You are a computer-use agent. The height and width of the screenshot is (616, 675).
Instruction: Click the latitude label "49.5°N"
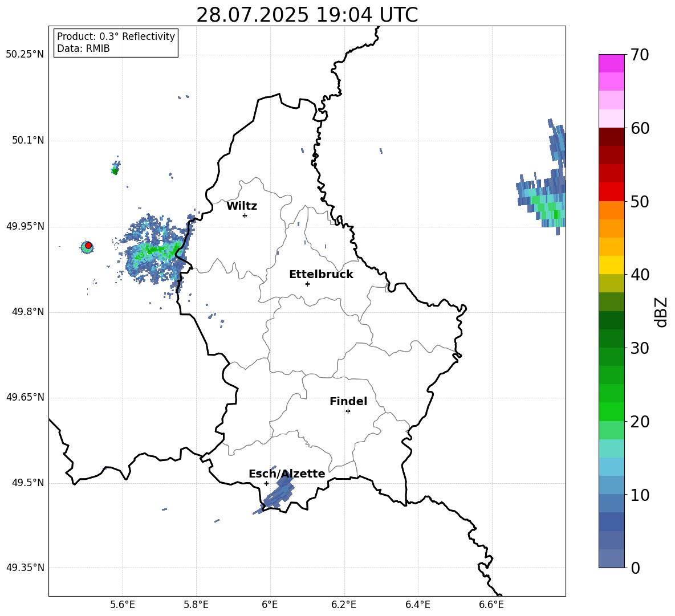[28, 482]
